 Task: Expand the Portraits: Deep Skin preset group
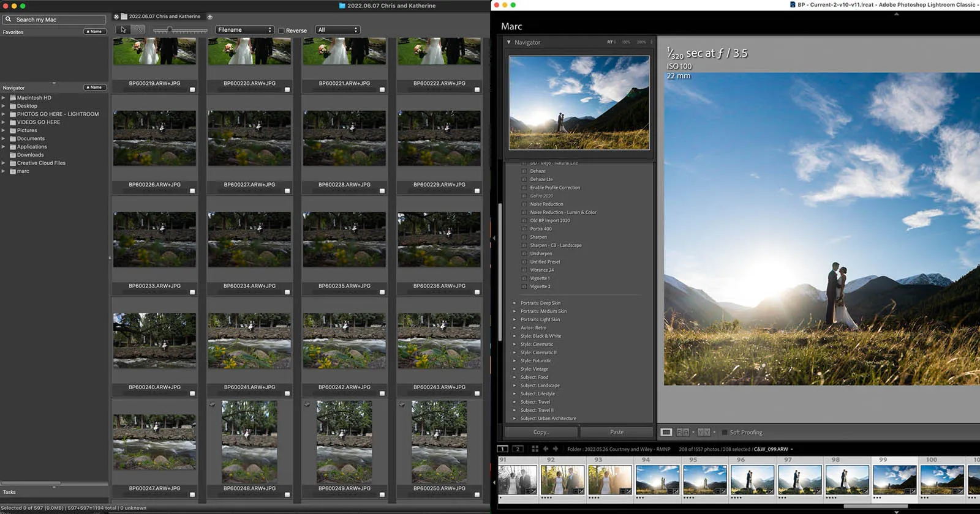[x=514, y=303]
